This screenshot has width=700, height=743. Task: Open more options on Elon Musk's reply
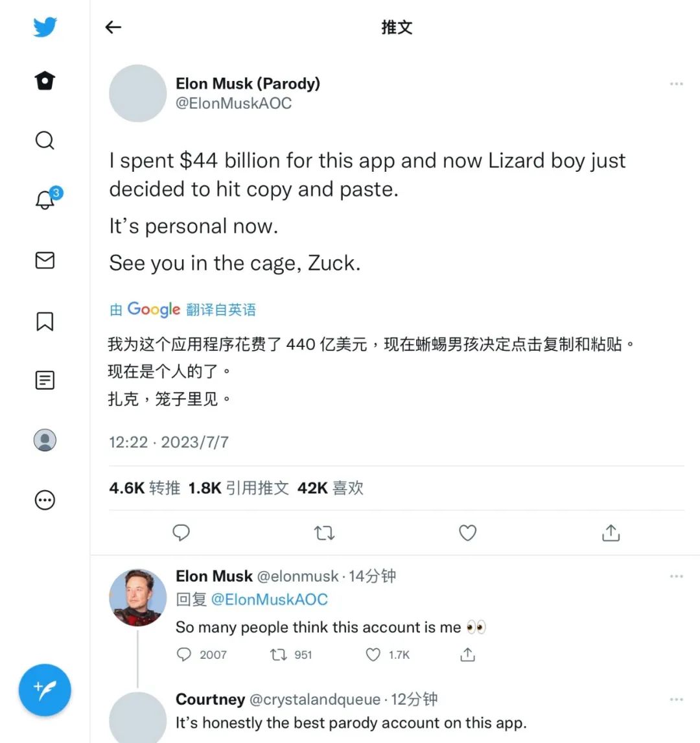[x=677, y=576]
